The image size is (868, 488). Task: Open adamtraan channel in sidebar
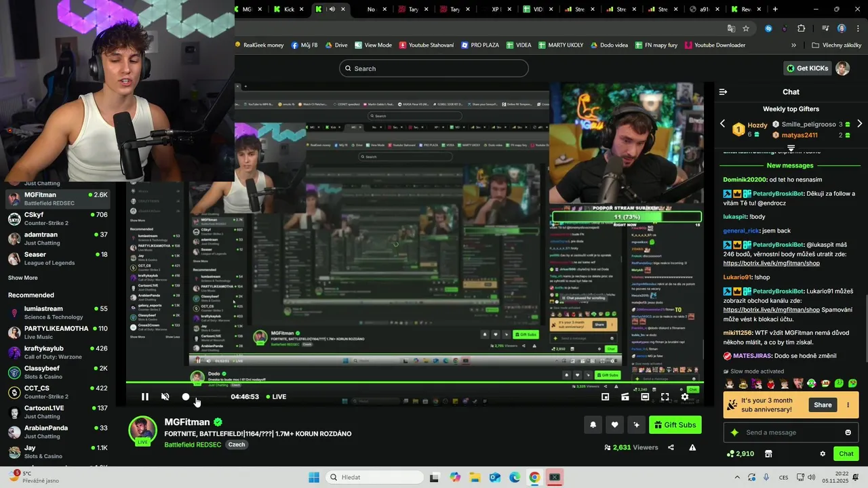pos(58,239)
